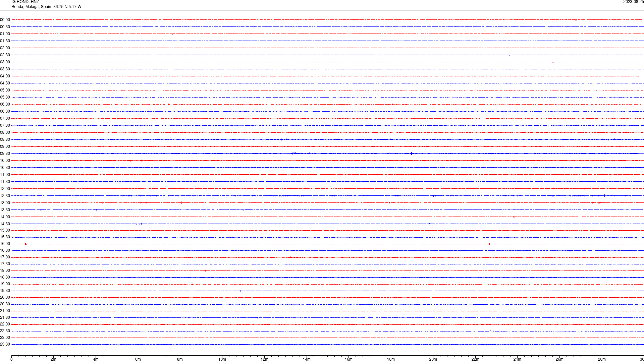Select the 15:30 time row label
Screen dimensions: 644x362
[x=5, y=237]
